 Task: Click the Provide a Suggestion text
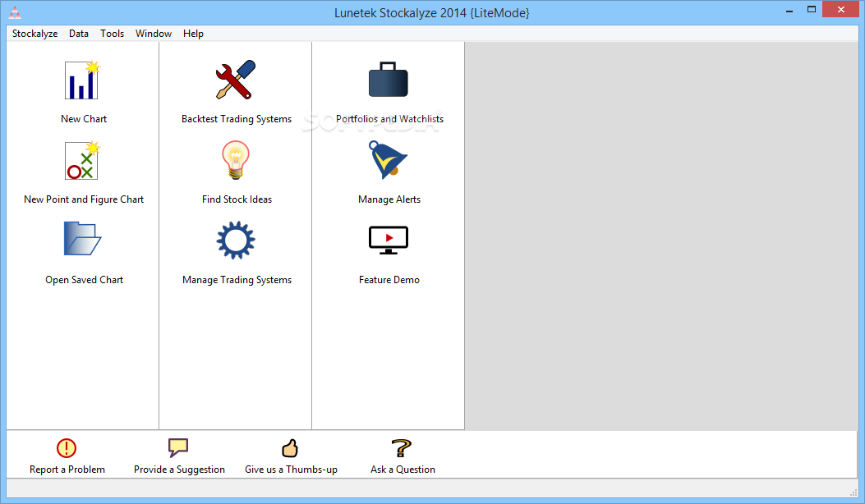(179, 470)
